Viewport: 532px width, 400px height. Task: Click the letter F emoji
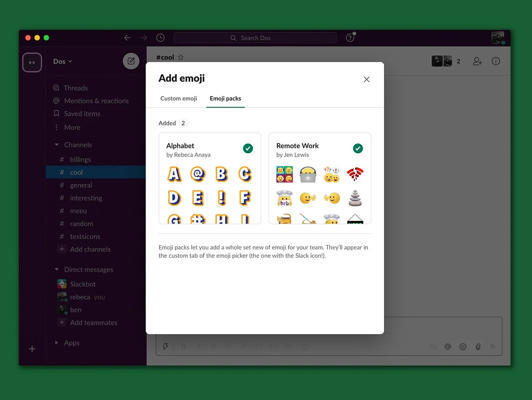click(245, 198)
